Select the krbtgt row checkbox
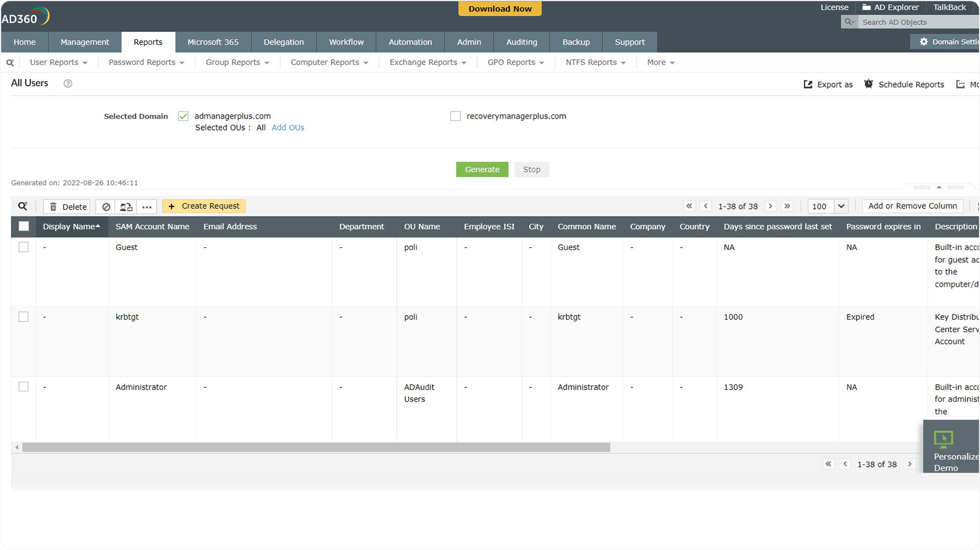 (24, 317)
